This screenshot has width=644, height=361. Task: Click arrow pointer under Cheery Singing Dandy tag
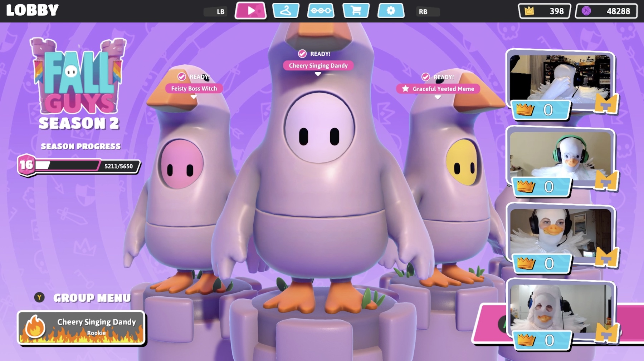(x=318, y=74)
